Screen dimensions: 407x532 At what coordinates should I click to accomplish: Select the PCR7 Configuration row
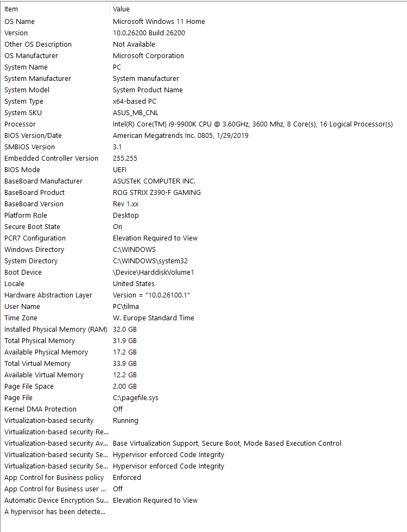click(35, 238)
